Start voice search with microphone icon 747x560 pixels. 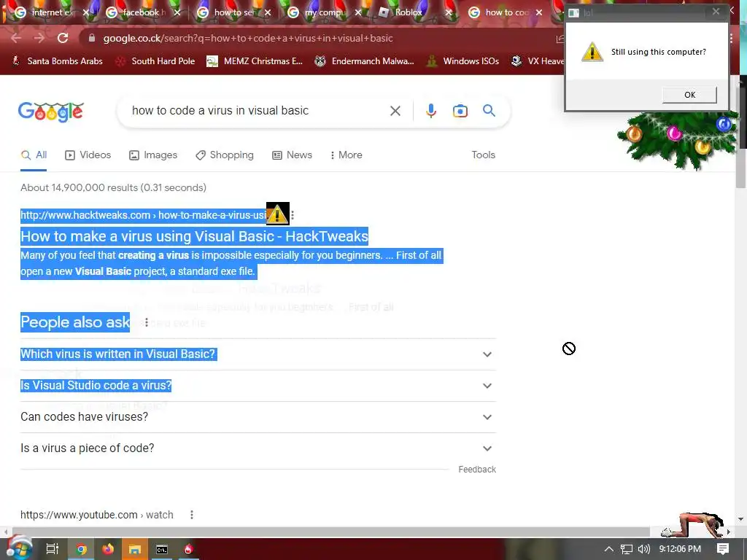[x=430, y=111]
